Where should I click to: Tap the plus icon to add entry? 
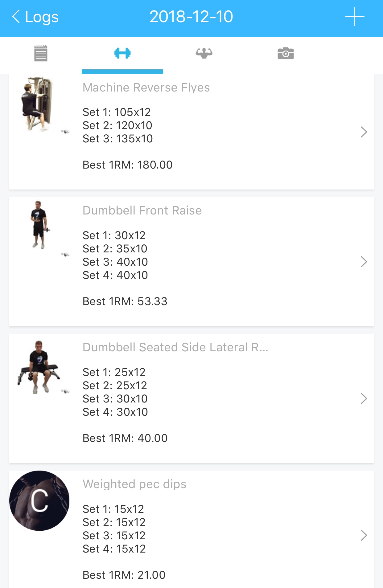(x=355, y=17)
